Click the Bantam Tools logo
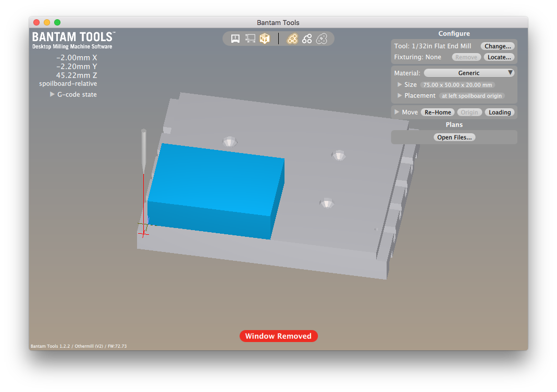 [73, 41]
